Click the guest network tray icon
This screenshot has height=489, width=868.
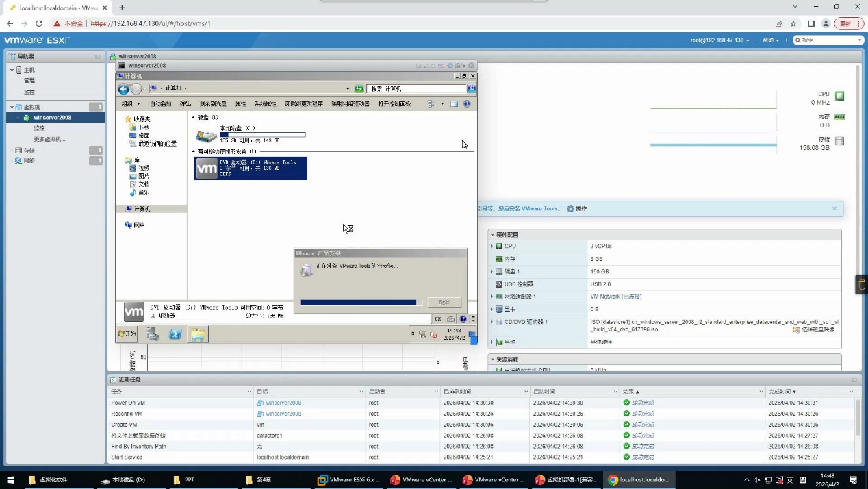(x=422, y=334)
